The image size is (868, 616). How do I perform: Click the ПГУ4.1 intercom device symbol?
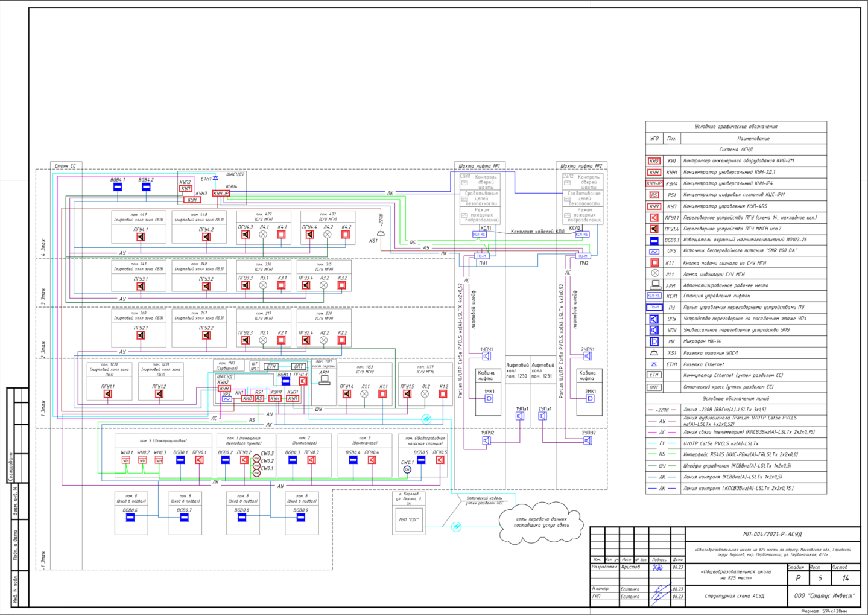point(141,237)
